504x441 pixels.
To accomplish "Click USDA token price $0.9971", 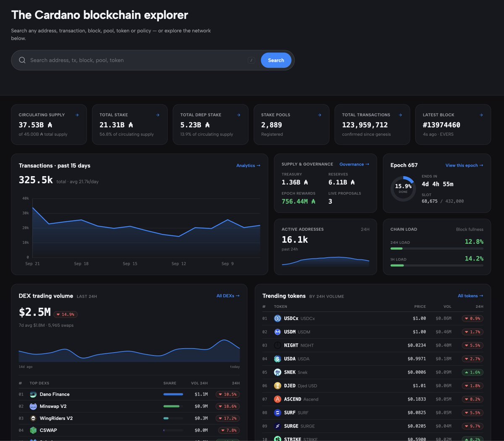I will click(417, 359).
